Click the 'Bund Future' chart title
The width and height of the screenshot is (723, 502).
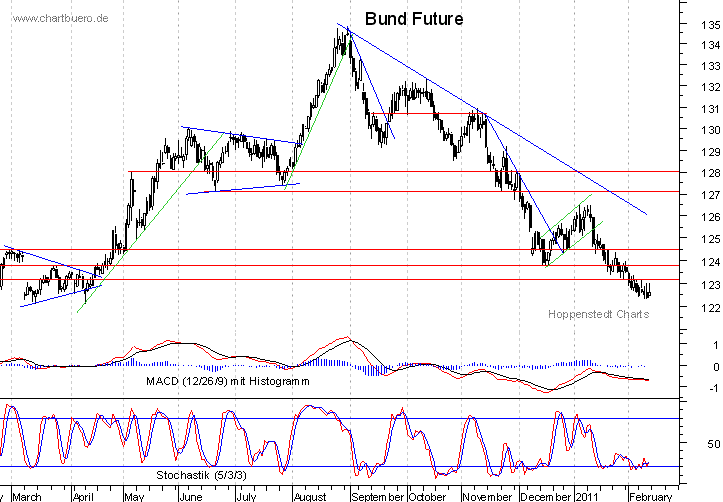point(414,19)
